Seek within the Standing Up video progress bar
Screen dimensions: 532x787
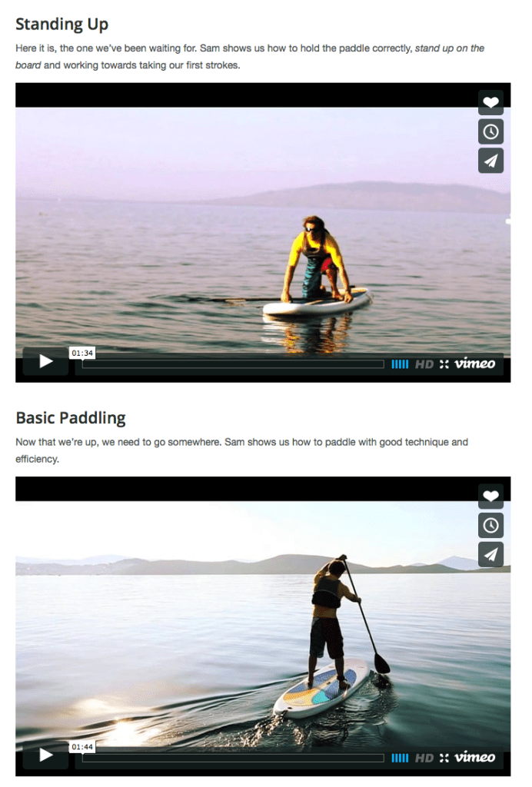233,364
